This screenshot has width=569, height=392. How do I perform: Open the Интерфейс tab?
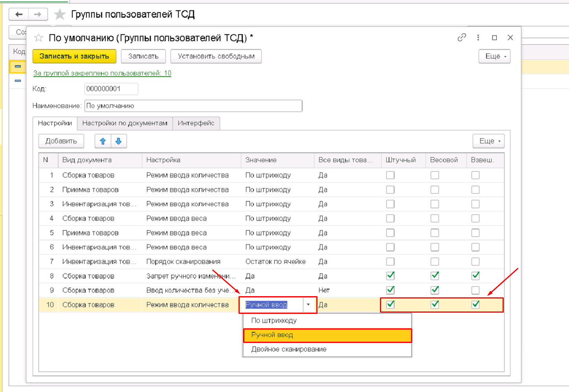[x=196, y=123]
